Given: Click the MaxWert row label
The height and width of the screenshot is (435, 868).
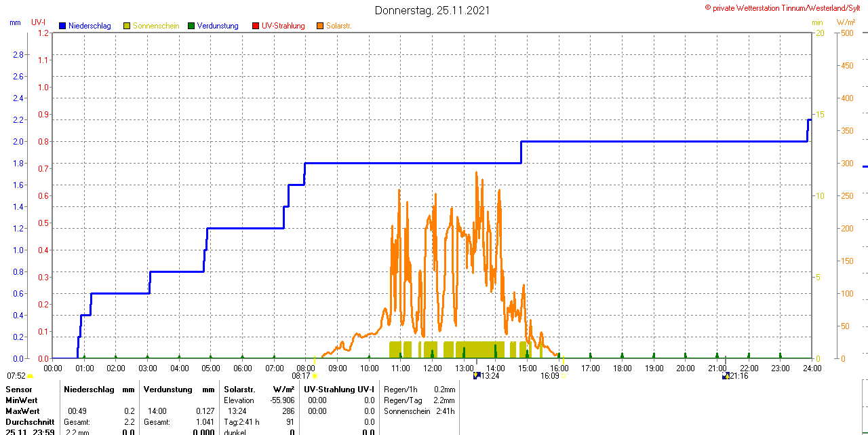Looking at the screenshot, I should click(x=22, y=411).
